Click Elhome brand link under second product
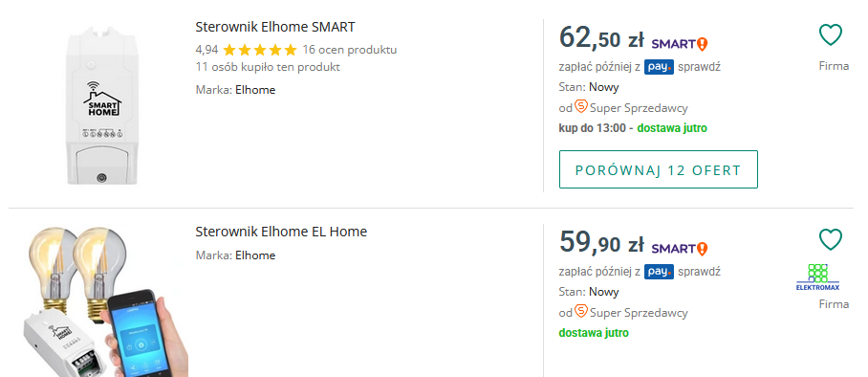The height and width of the screenshot is (377, 868). point(255,255)
